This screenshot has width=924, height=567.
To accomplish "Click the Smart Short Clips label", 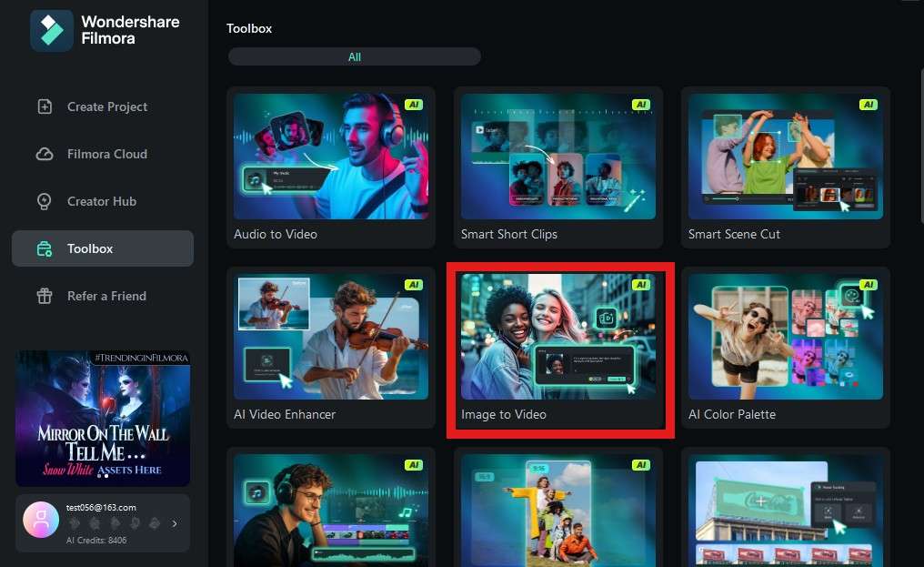I will pos(509,234).
